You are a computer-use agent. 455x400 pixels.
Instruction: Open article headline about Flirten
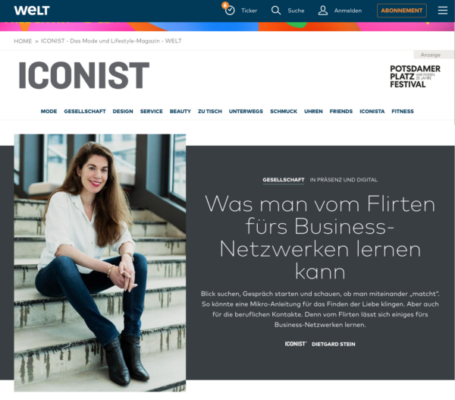pyautogui.click(x=320, y=237)
